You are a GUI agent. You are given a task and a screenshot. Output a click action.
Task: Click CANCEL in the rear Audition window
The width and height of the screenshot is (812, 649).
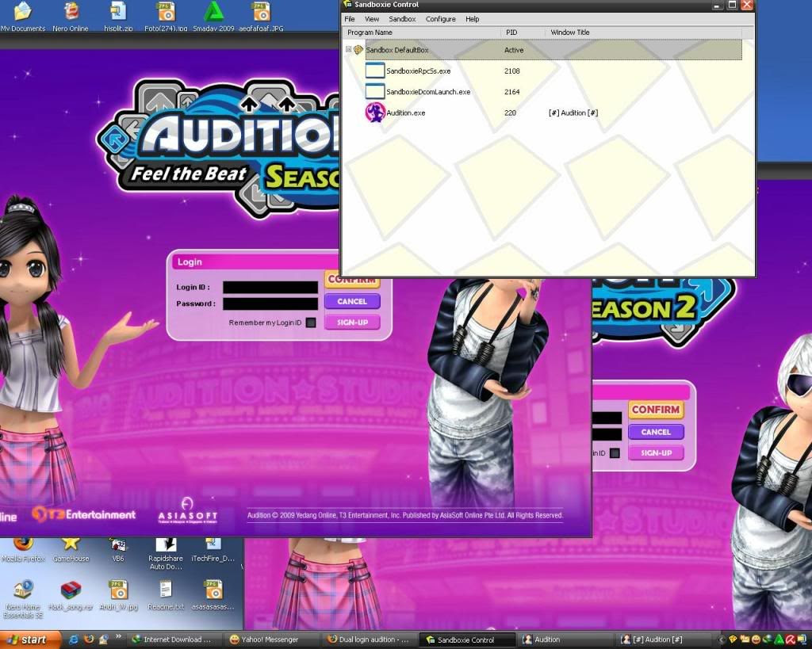656,432
